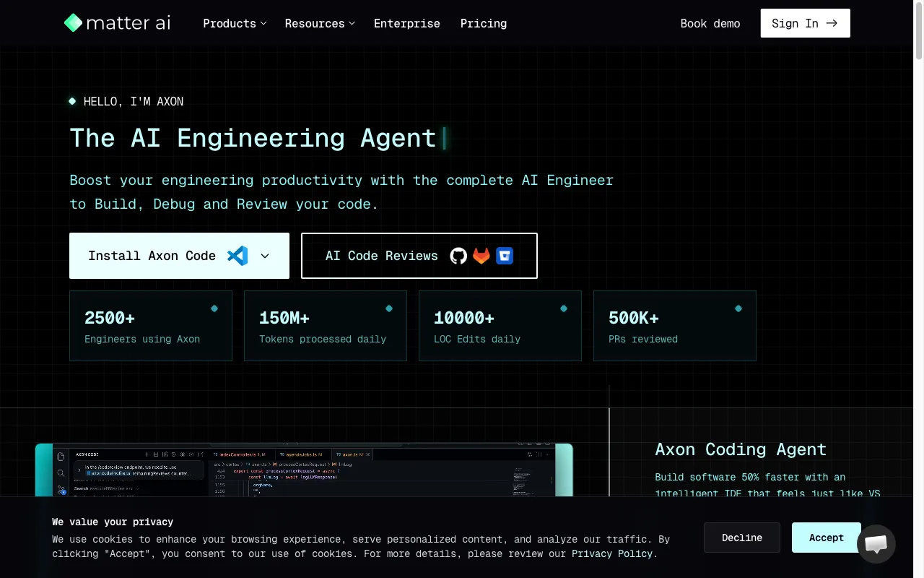The height and width of the screenshot is (578, 924).
Task: Click The AI Engineering Agent headline
Action: coord(253,138)
